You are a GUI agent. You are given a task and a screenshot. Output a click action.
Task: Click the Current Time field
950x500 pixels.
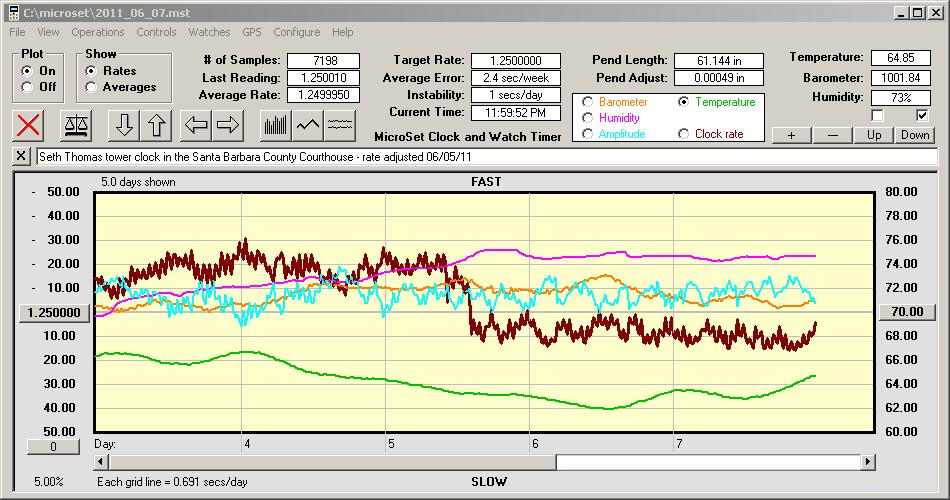click(516, 112)
